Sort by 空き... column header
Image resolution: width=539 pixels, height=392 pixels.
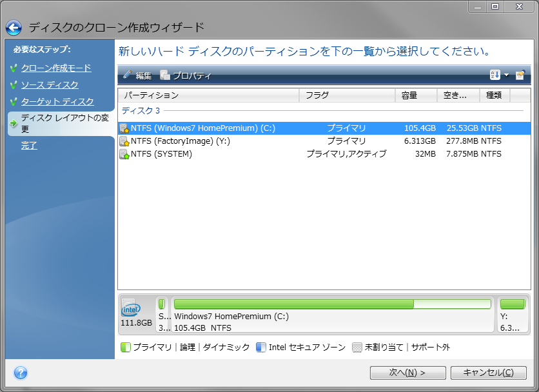[x=458, y=95]
